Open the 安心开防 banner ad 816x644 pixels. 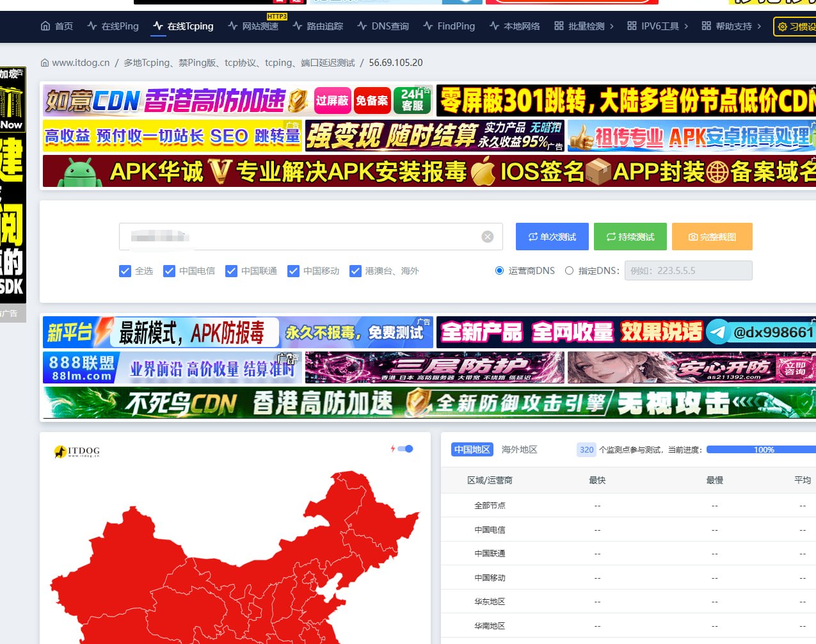pos(692,367)
